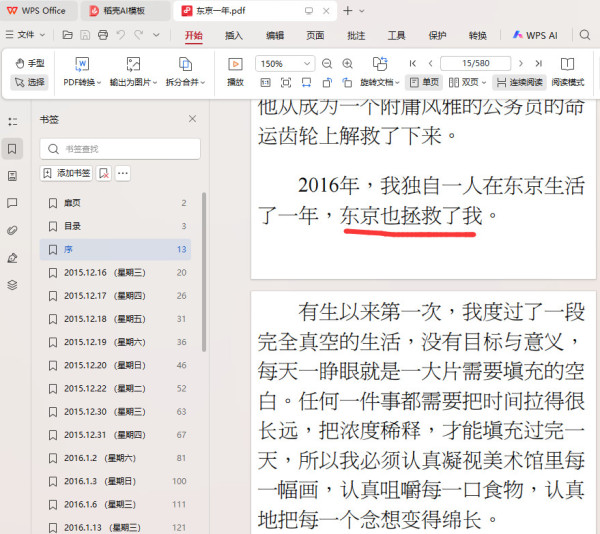Start slideshow with 播放
The height and width of the screenshot is (534, 600).
[x=235, y=72]
